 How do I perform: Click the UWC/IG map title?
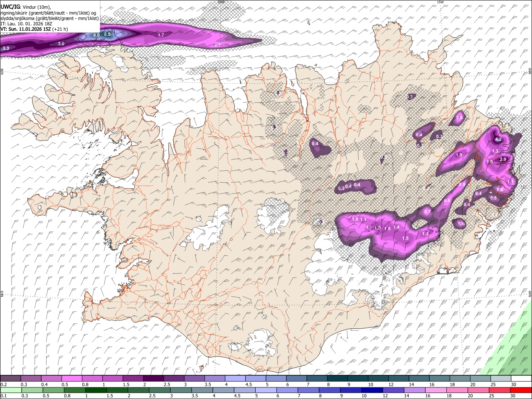[10, 7]
